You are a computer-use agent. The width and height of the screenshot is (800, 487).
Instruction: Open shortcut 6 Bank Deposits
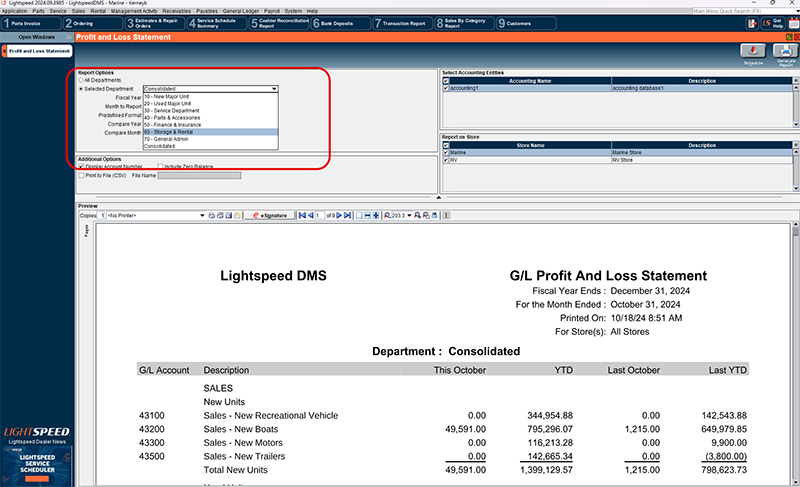tap(341, 23)
